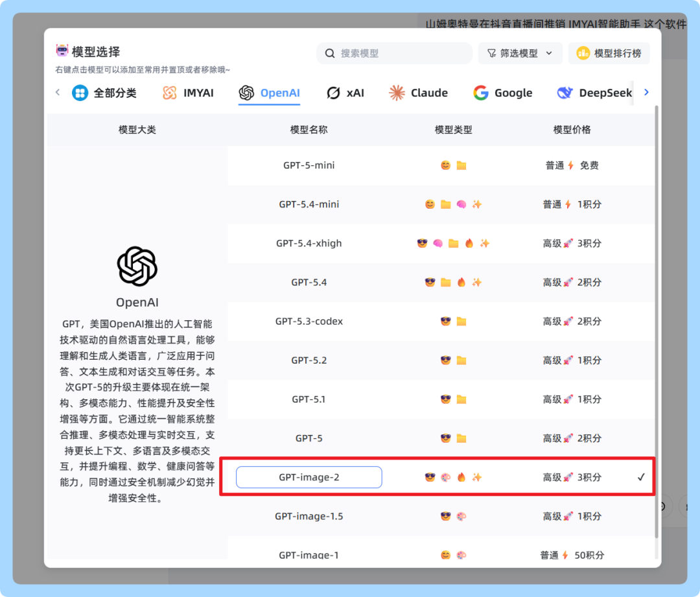Switch to the Claude category tab
Viewport: 700px width, 597px height.
pyautogui.click(x=428, y=93)
